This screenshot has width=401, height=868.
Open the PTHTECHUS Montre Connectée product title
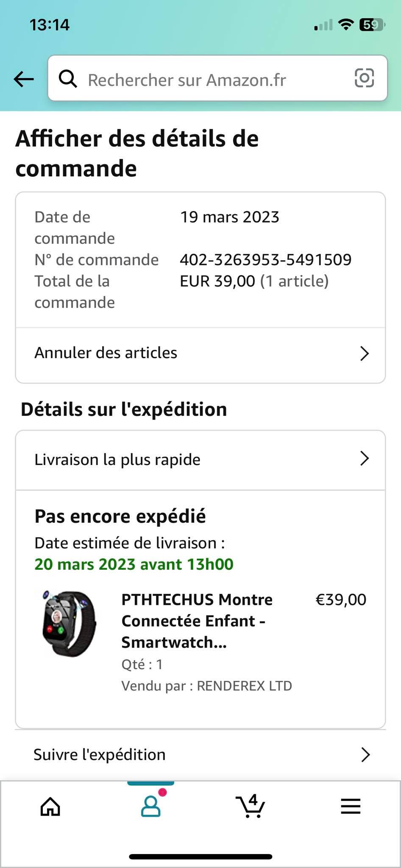click(197, 621)
